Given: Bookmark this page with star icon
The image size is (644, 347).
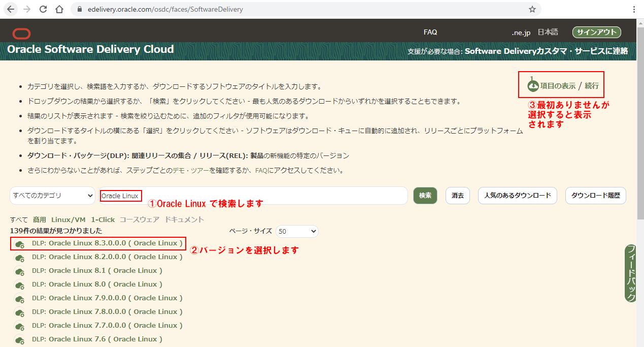Looking at the screenshot, I should (x=532, y=9).
